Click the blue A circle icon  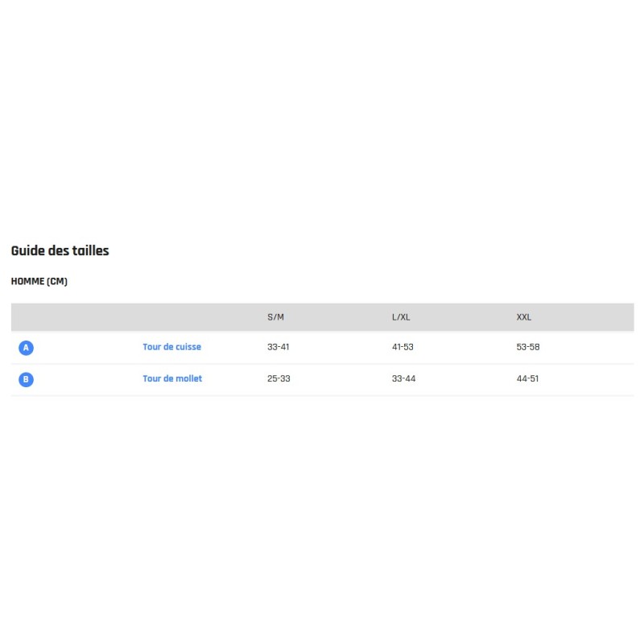(26, 348)
